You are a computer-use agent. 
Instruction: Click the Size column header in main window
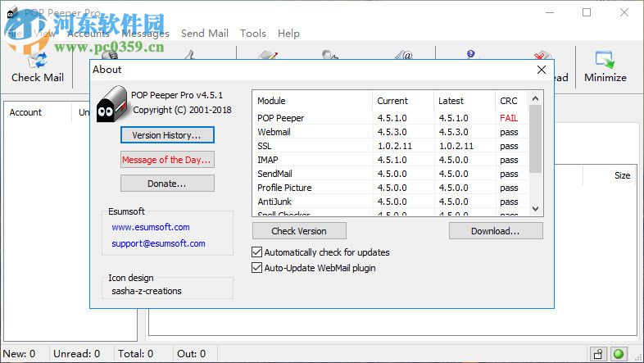coord(622,175)
